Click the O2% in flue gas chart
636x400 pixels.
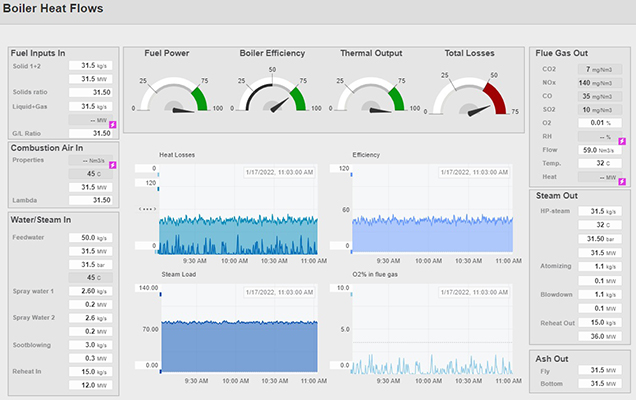pyautogui.click(x=432, y=330)
